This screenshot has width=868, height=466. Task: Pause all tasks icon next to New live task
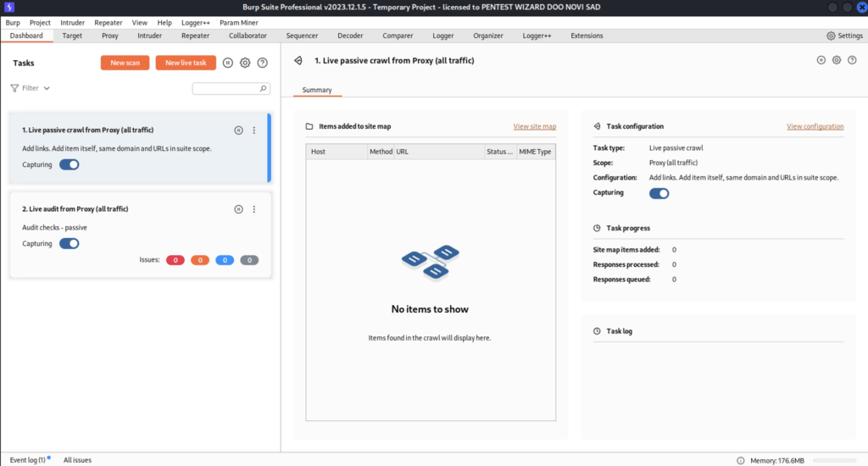[x=227, y=63]
